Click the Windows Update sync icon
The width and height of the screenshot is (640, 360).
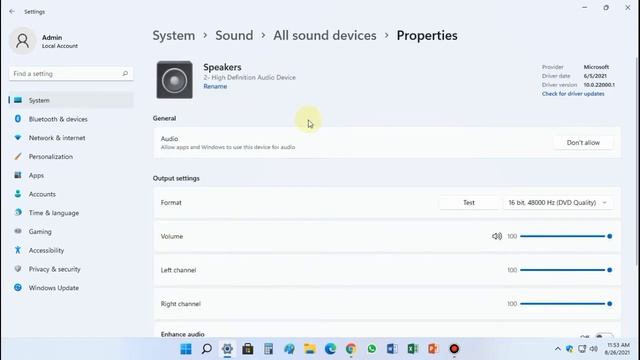point(18,288)
